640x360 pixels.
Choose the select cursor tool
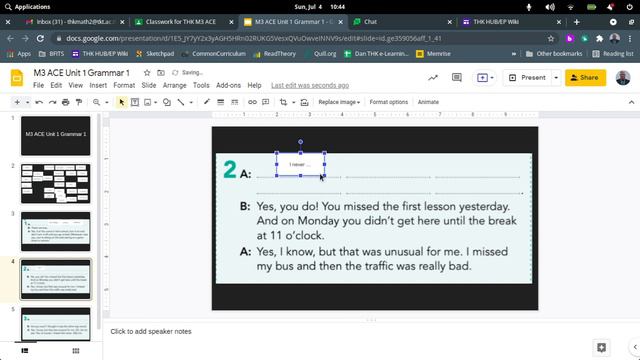[121, 102]
